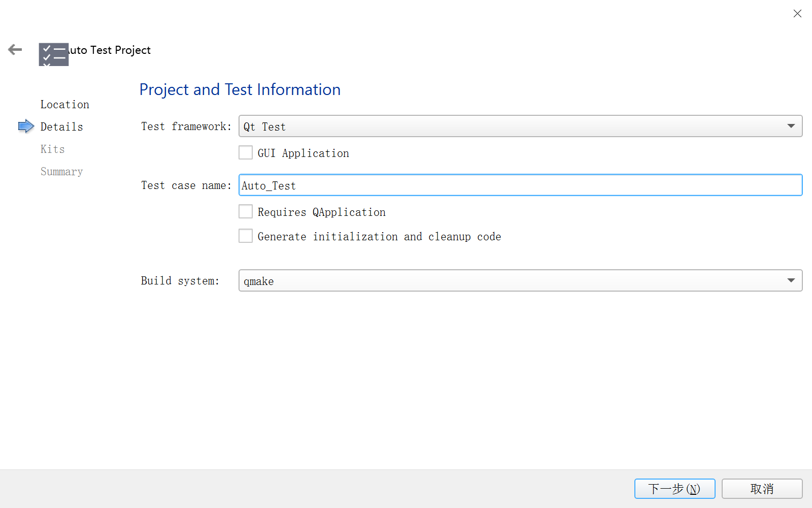Click the Qt Test combo box
812x508 pixels.
point(520,126)
